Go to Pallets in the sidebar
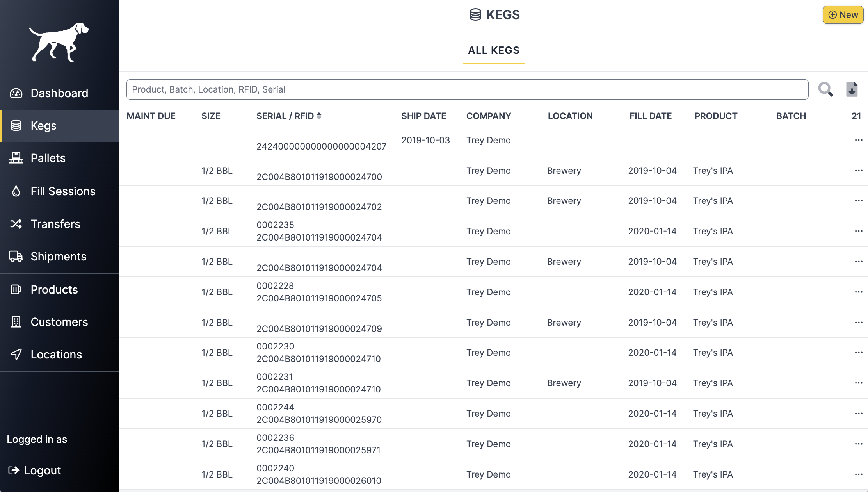Viewport: 868px width, 492px height. coord(48,158)
